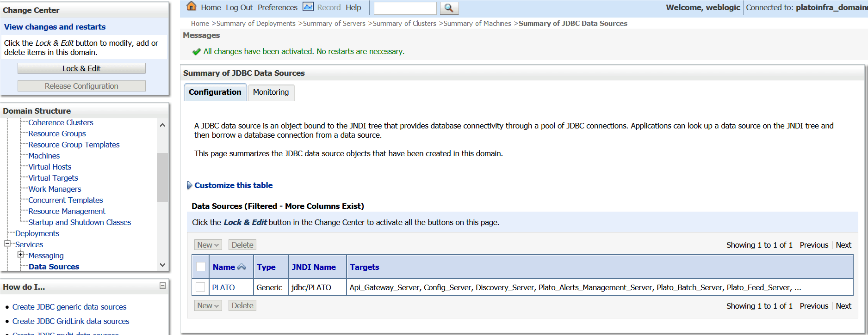The height and width of the screenshot is (335, 868).
Task: Click the Domain Structure scrollbar thumb
Action: tap(162, 177)
